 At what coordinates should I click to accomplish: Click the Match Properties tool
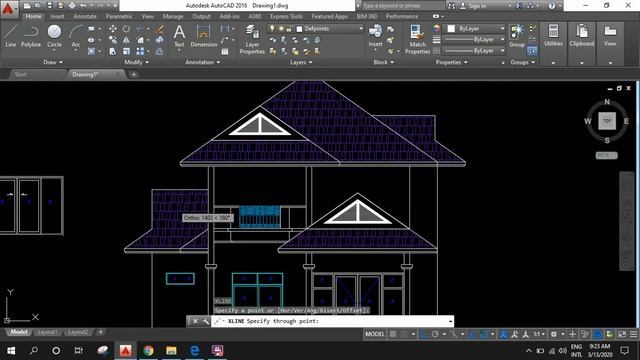(x=417, y=39)
